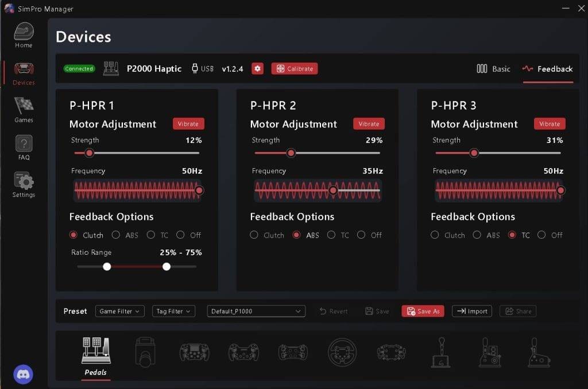
Task: Open the Settings page from sidebar
Action: coord(23,182)
